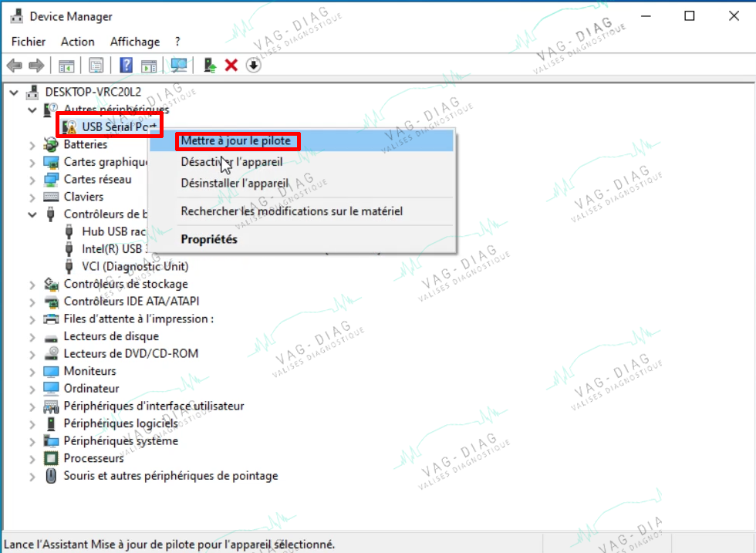
Task: Click the update driver toolbar icon
Action: pos(210,65)
